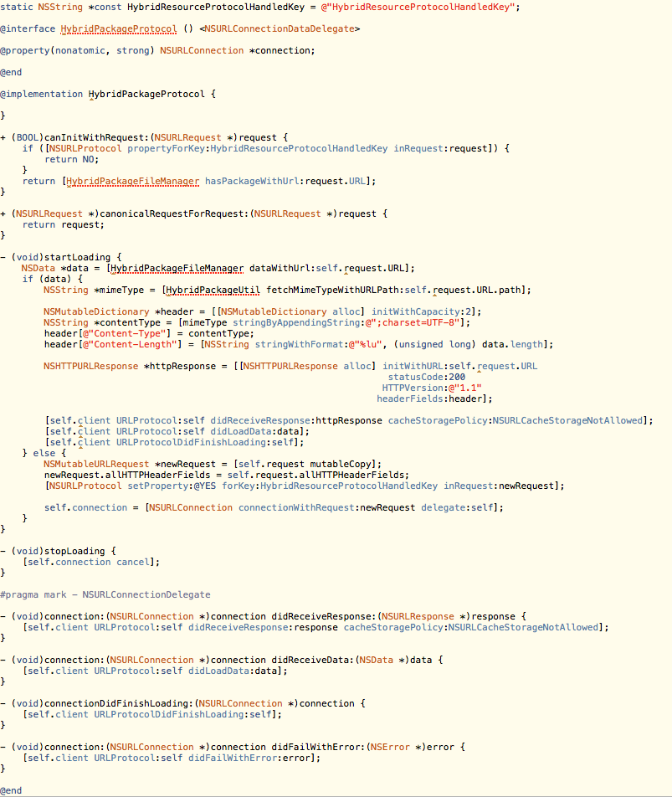The image size is (672, 797).
Task: Click the 'stringByAppendingString' selector
Action: 296,323
